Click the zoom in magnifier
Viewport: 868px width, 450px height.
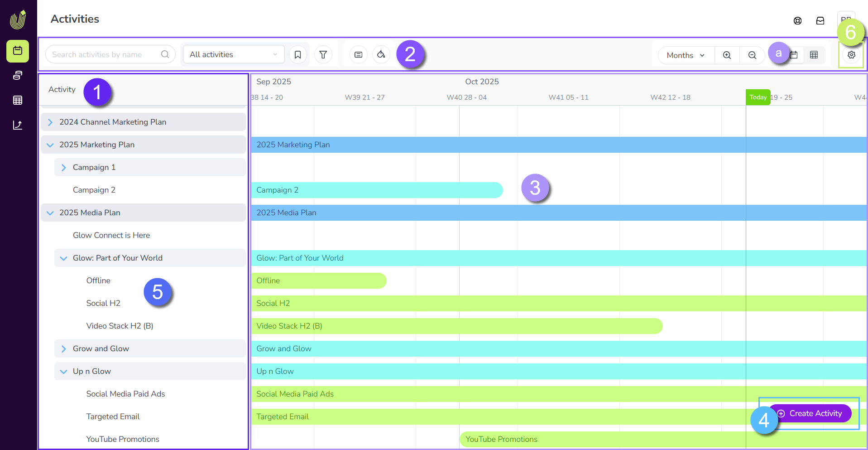click(727, 55)
